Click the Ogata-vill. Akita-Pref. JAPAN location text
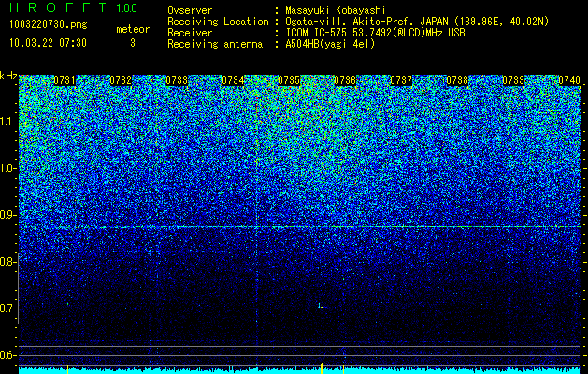Image resolution: width=588 pixels, height=374 pixels. pyautogui.click(x=417, y=22)
